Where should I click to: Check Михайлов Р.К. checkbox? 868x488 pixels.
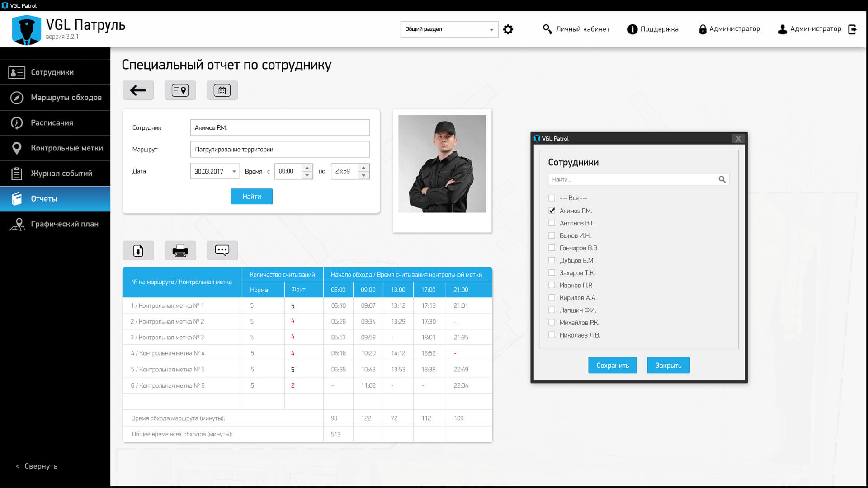552,322
